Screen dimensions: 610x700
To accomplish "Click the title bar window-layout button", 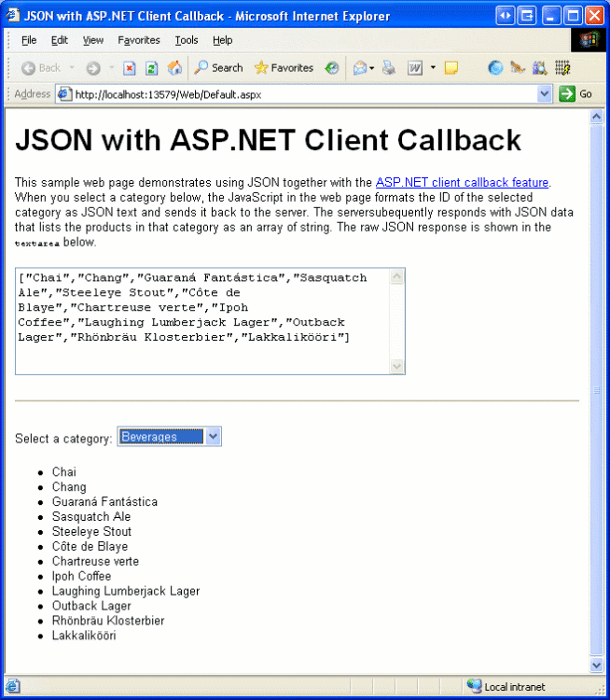I will (x=527, y=16).
